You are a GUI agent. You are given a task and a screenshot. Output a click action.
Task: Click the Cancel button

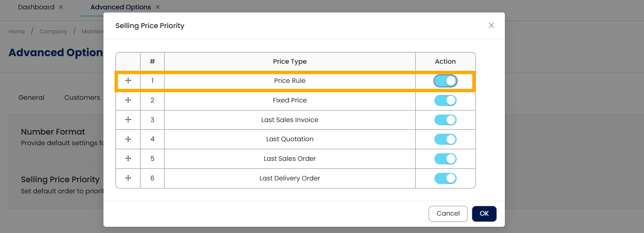pyautogui.click(x=448, y=214)
